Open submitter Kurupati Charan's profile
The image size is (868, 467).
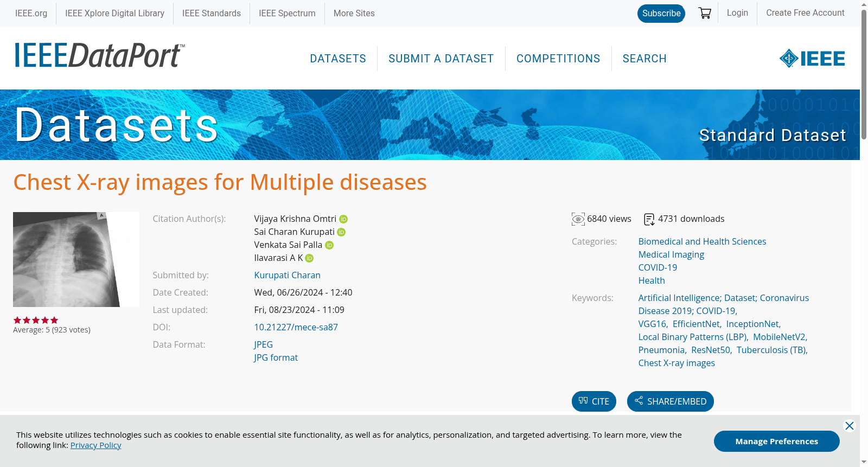(287, 276)
